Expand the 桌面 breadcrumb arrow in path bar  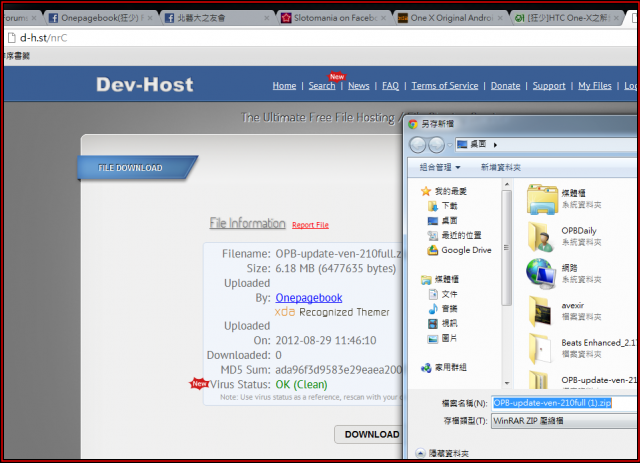(x=495, y=145)
